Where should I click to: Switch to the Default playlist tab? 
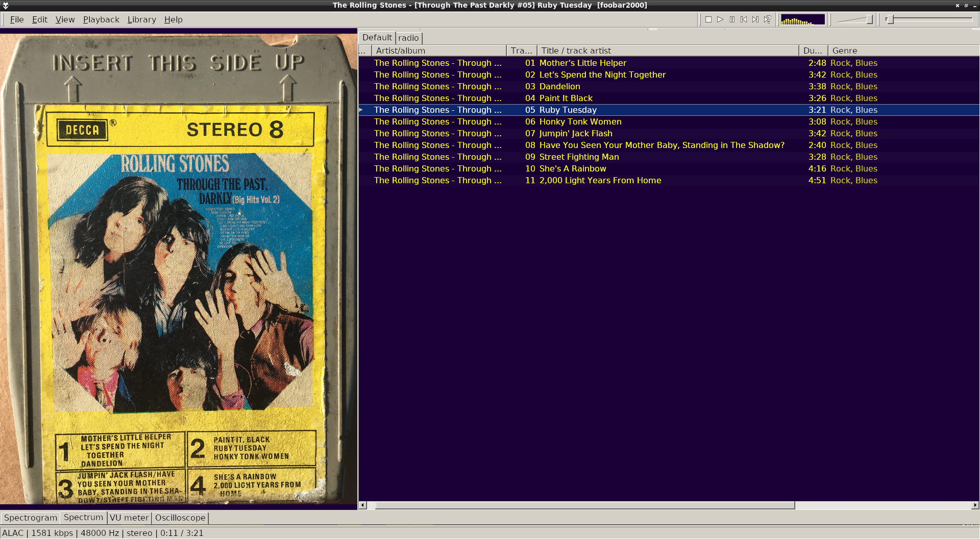(377, 38)
